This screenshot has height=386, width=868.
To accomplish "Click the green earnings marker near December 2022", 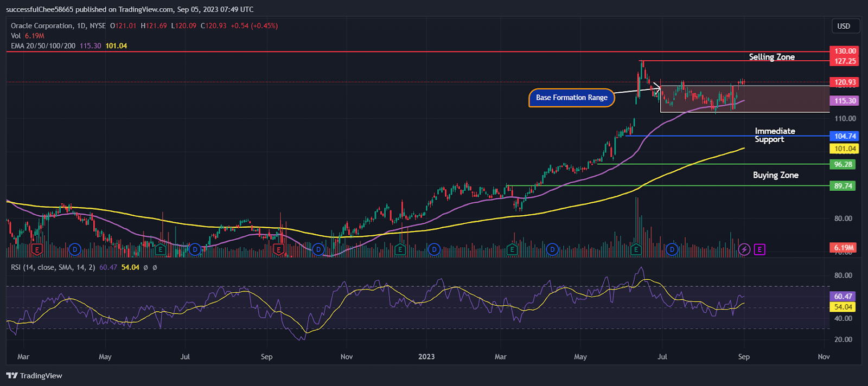I will tap(400, 249).
